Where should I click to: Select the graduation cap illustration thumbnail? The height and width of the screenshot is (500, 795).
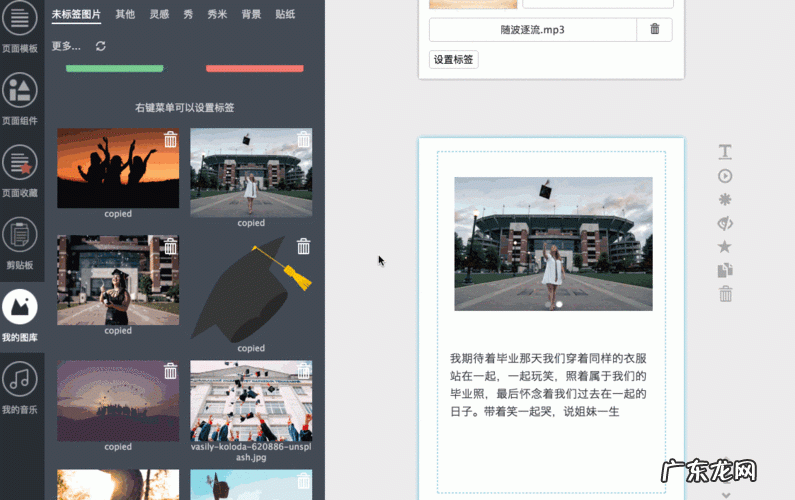pyautogui.click(x=251, y=290)
